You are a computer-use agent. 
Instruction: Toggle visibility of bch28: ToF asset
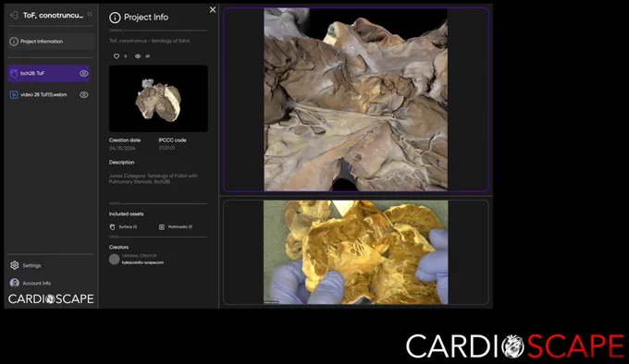(84, 73)
